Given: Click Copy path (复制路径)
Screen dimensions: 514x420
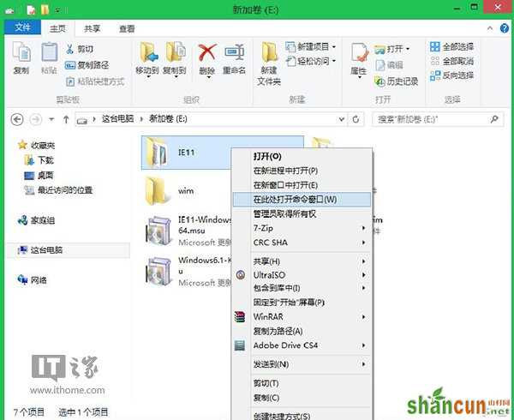Looking at the screenshot, I should click(x=87, y=65).
